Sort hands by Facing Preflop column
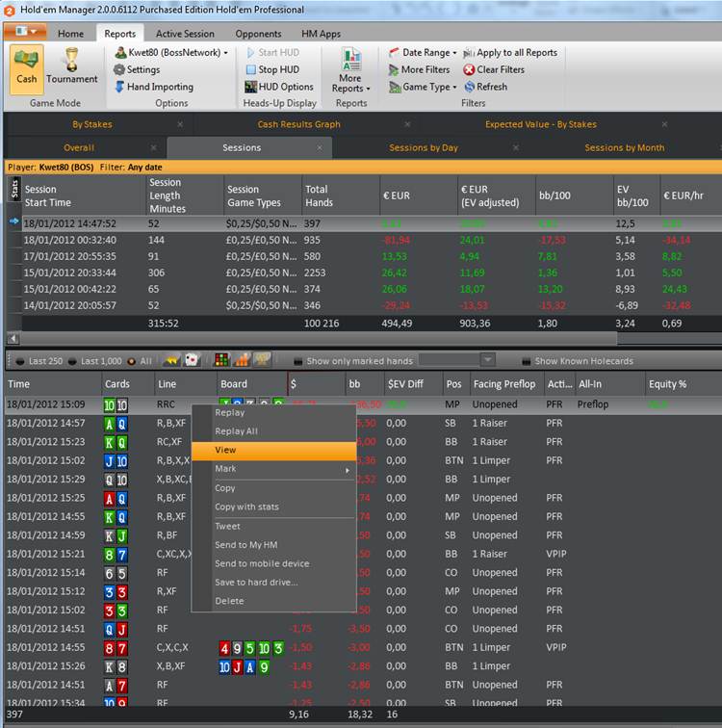 (x=506, y=384)
